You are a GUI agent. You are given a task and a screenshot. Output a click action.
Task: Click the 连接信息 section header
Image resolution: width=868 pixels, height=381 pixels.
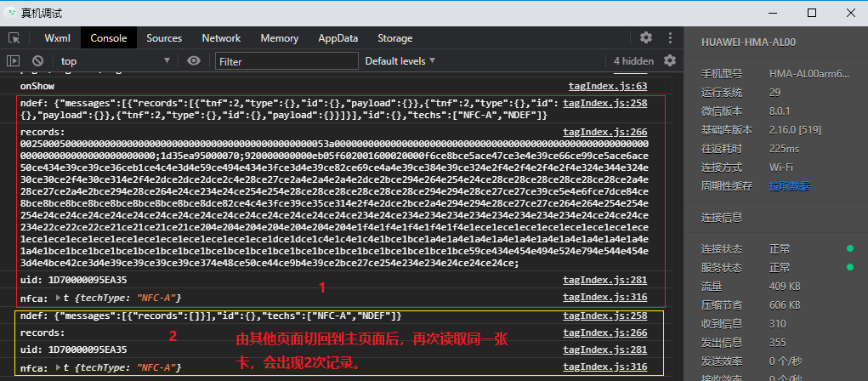(721, 218)
